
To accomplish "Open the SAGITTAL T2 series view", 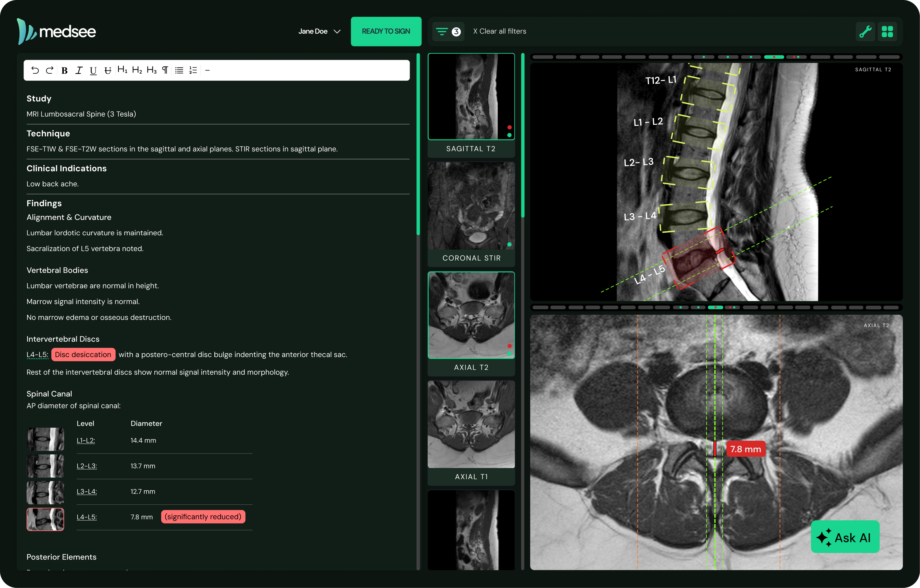I will coord(471,97).
